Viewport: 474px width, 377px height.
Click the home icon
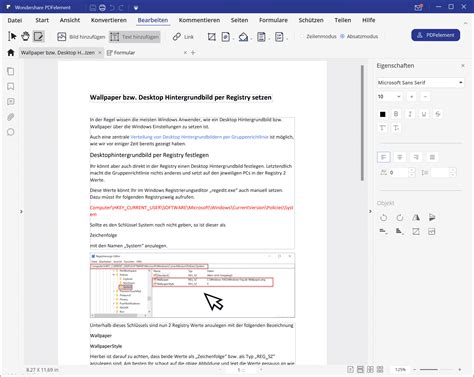[11, 53]
